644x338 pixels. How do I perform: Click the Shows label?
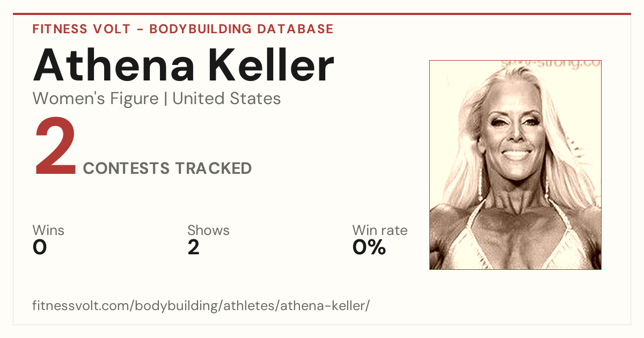208,230
